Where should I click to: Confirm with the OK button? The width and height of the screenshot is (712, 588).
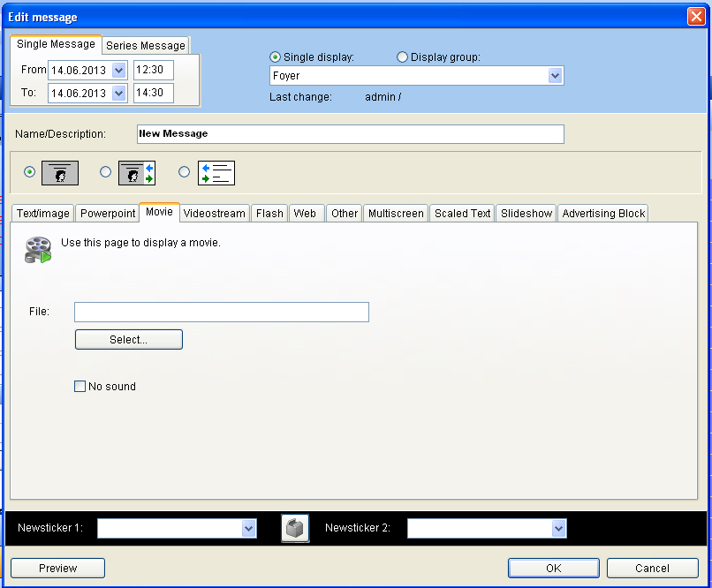[553, 568]
